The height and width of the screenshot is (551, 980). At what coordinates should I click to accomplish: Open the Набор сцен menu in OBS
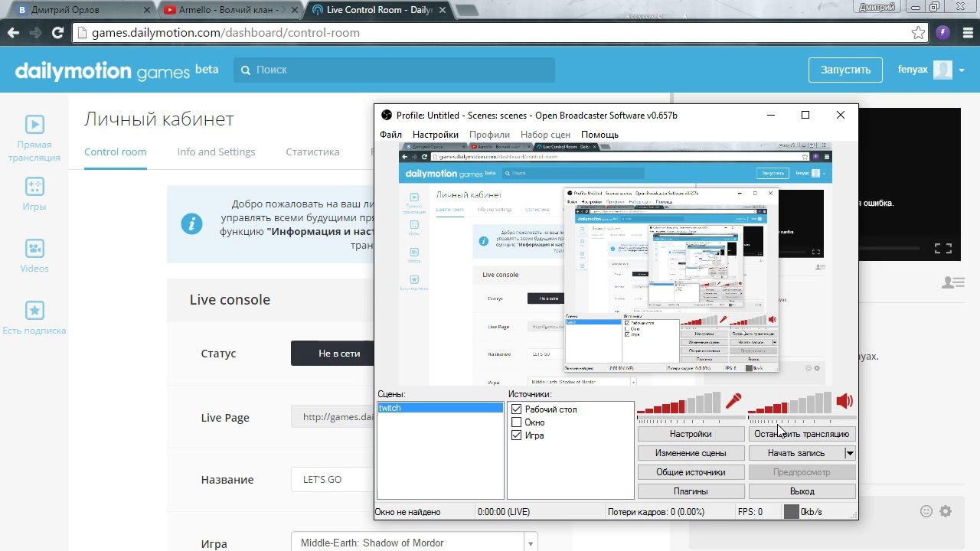click(x=545, y=135)
